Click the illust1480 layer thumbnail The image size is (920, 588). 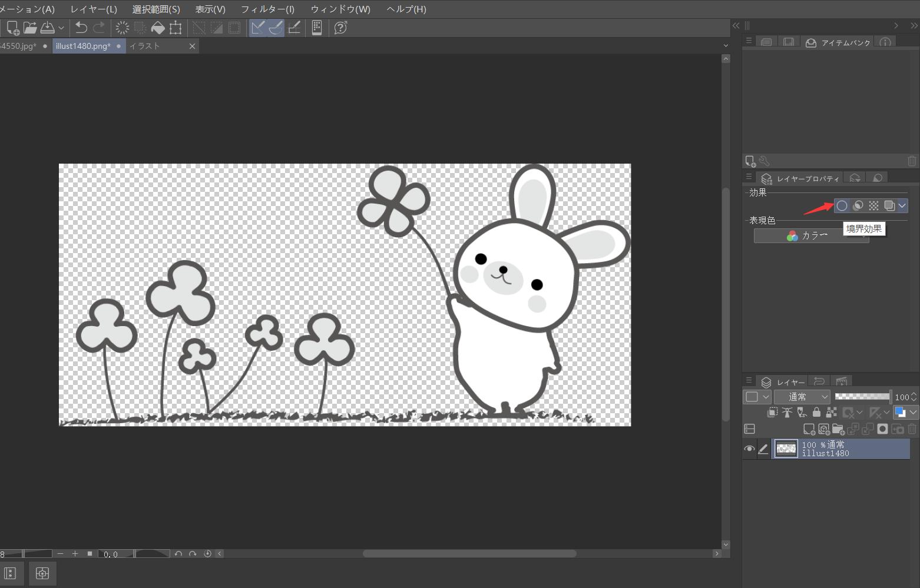point(786,449)
